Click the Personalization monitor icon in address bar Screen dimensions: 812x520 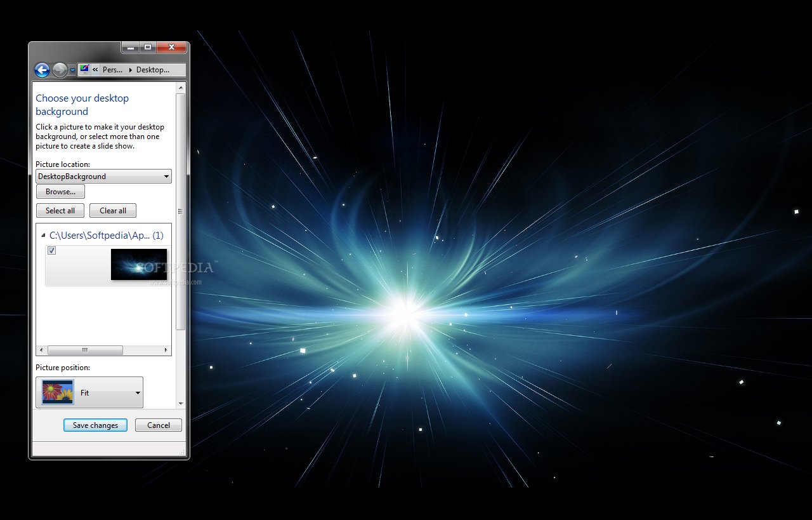click(x=84, y=69)
